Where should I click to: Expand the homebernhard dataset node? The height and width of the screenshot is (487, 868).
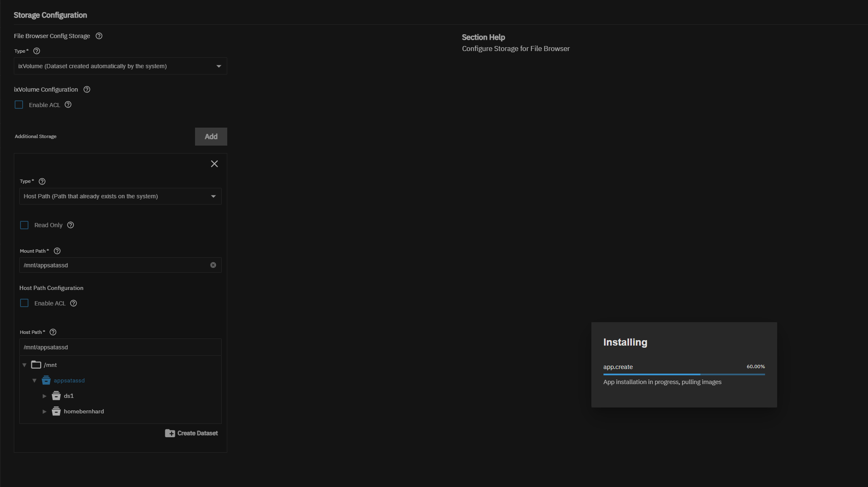click(44, 412)
